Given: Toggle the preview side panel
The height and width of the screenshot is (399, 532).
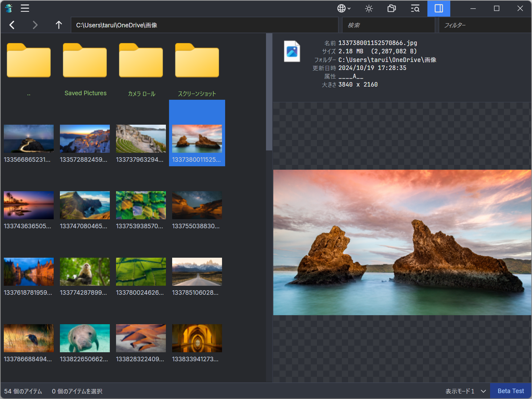Looking at the screenshot, I should tap(438, 8).
